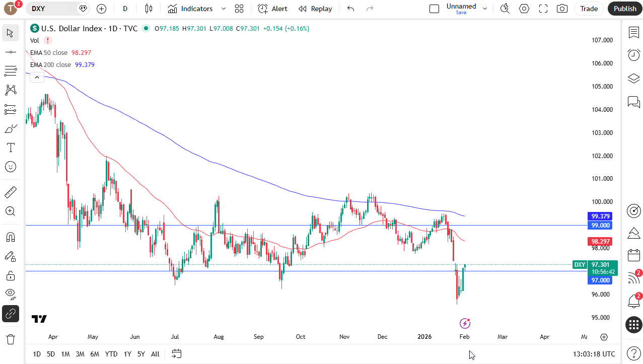
Task: Set chart range to 6M
Action: 95,354
